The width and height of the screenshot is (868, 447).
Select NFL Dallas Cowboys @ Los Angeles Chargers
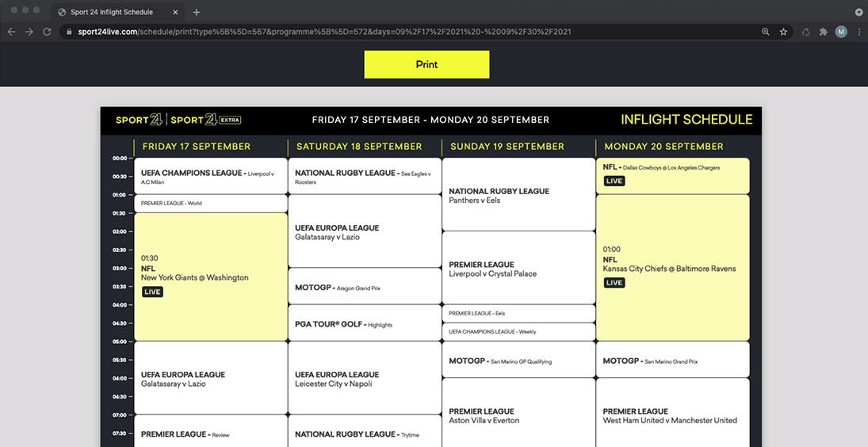click(672, 176)
